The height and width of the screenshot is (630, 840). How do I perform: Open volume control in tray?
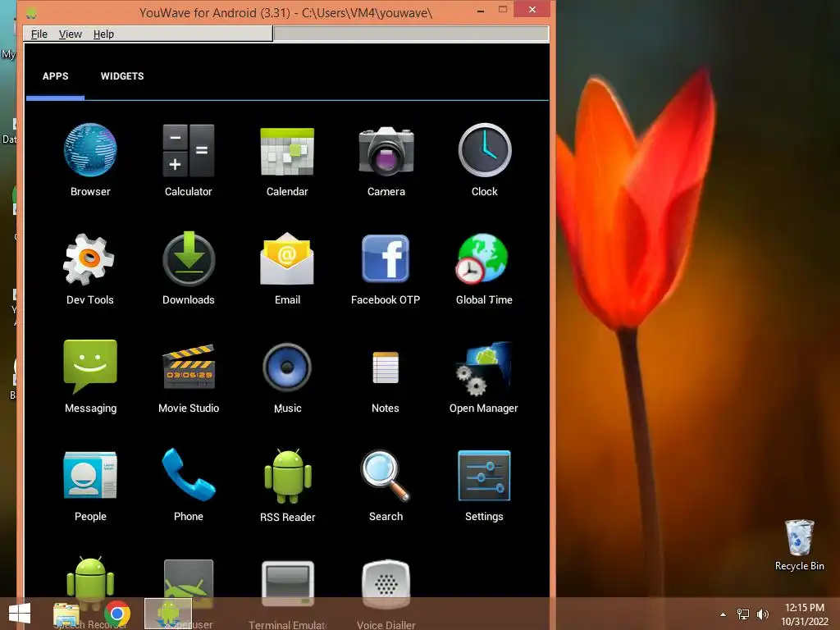pyautogui.click(x=762, y=614)
